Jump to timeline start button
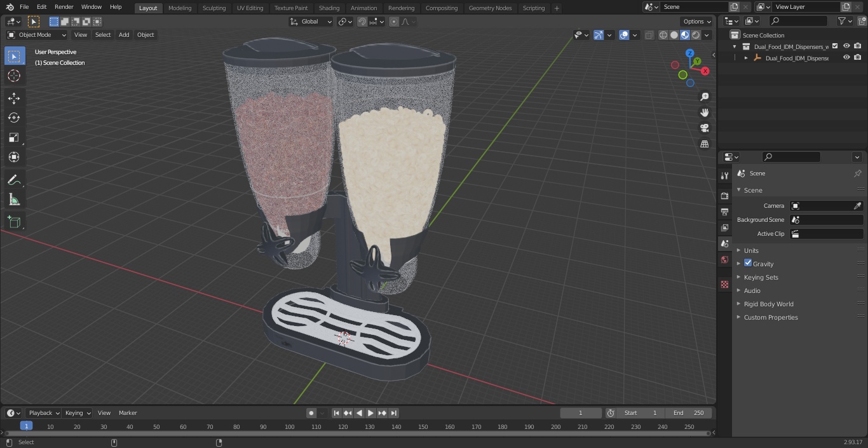The width and height of the screenshot is (868, 448). 336,412
